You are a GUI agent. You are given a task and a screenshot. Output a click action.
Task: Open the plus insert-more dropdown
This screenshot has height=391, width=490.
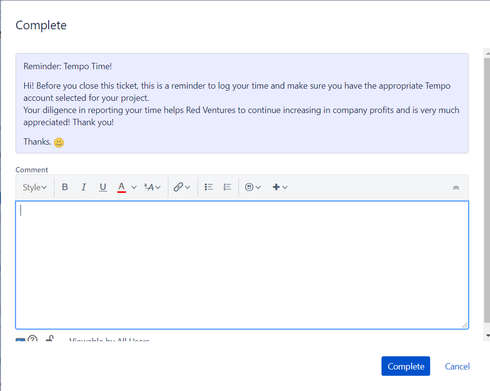(280, 187)
